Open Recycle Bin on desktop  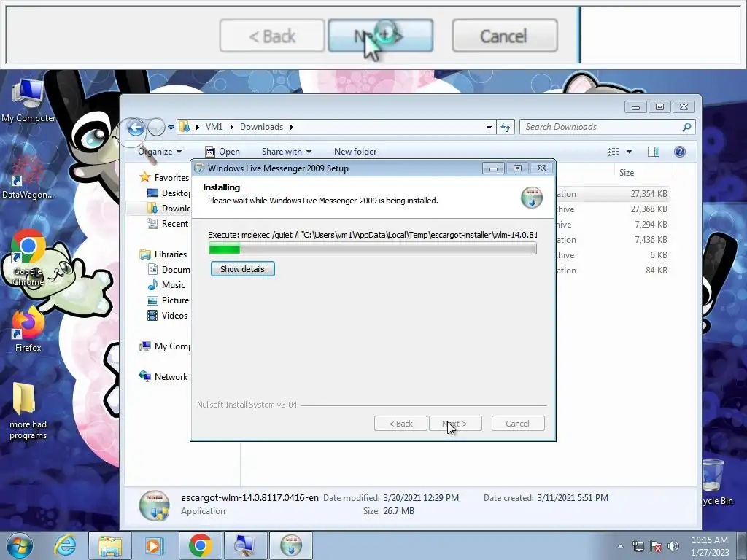[x=715, y=482]
